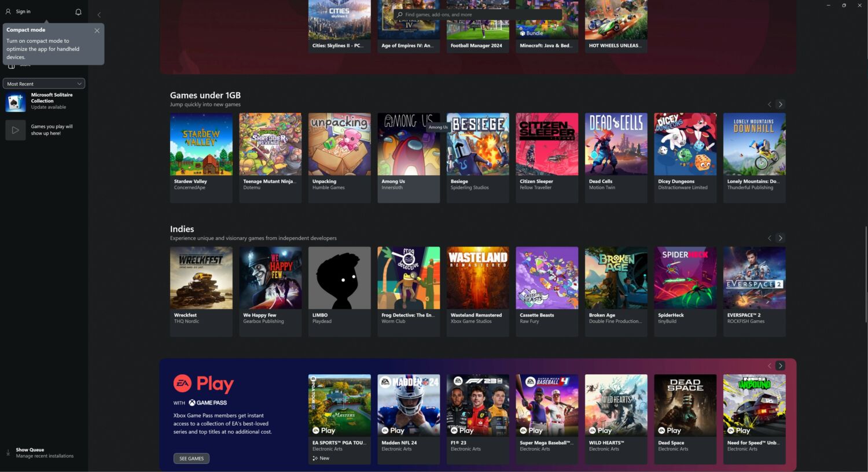Click the SEE GAMES button
The image size is (868, 472).
pos(191,458)
